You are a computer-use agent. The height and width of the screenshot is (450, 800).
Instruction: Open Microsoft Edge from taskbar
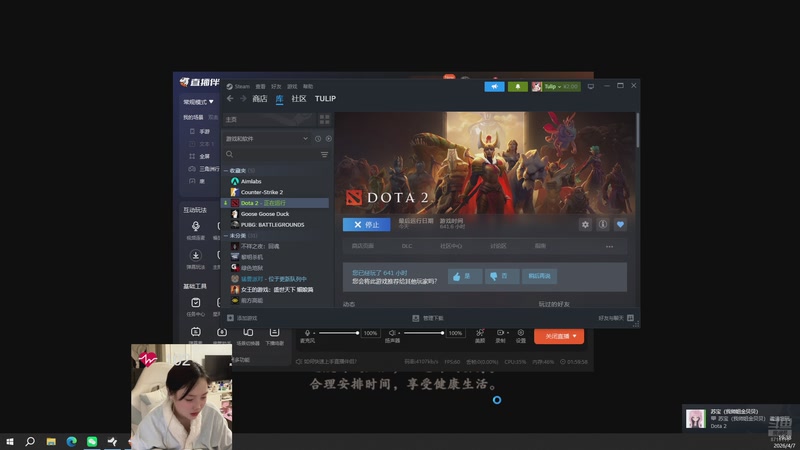tap(71, 441)
